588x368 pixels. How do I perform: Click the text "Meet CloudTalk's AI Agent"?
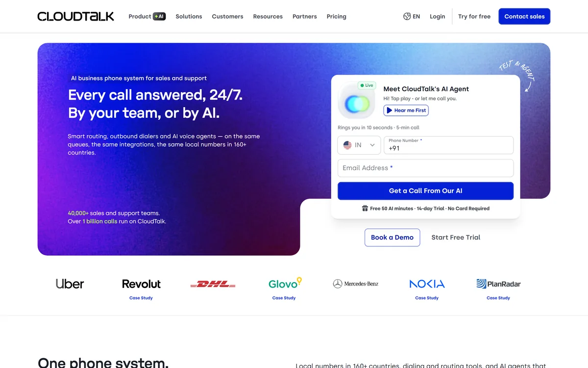pyautogui.click(x=426, y=89)
